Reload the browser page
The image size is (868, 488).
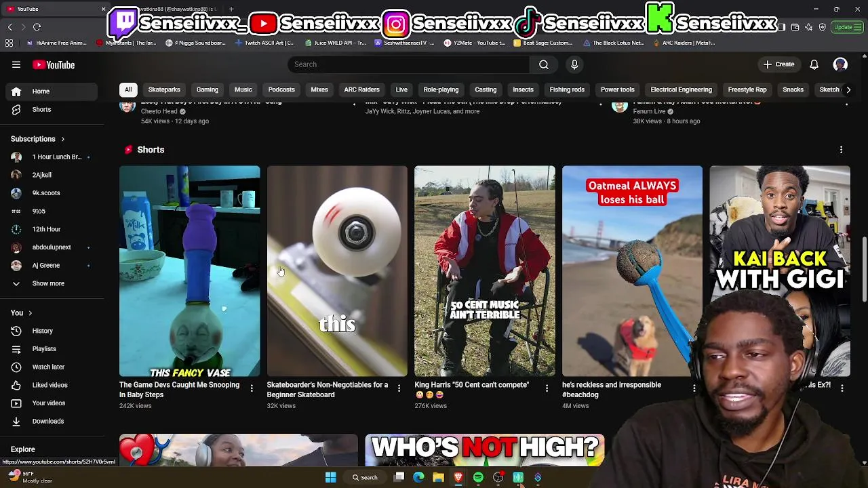tap(37, 27)
